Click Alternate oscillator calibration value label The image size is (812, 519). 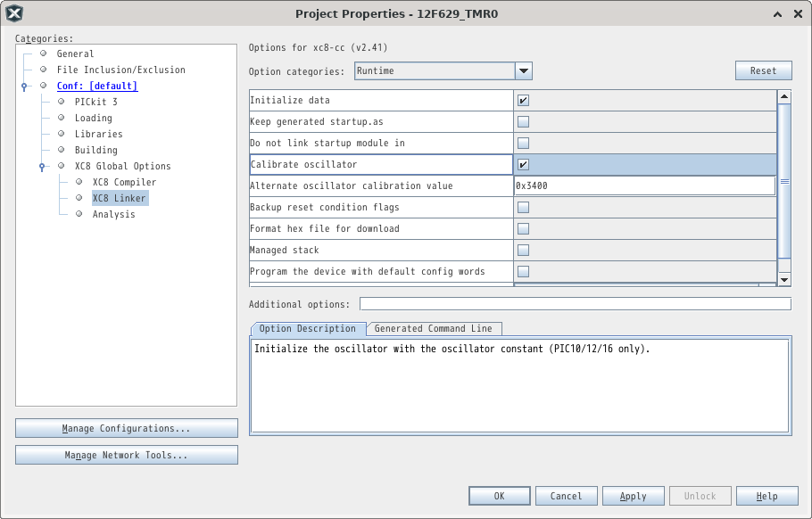pos(351,185)
